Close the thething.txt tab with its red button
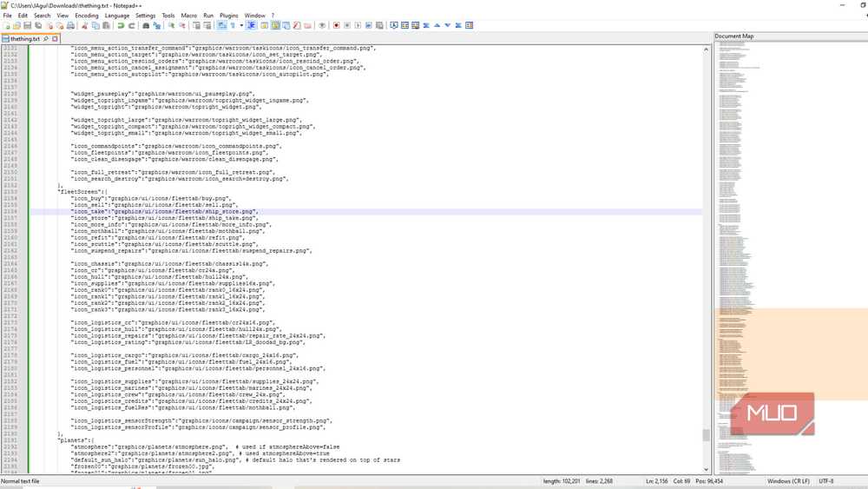 (55, 39)
